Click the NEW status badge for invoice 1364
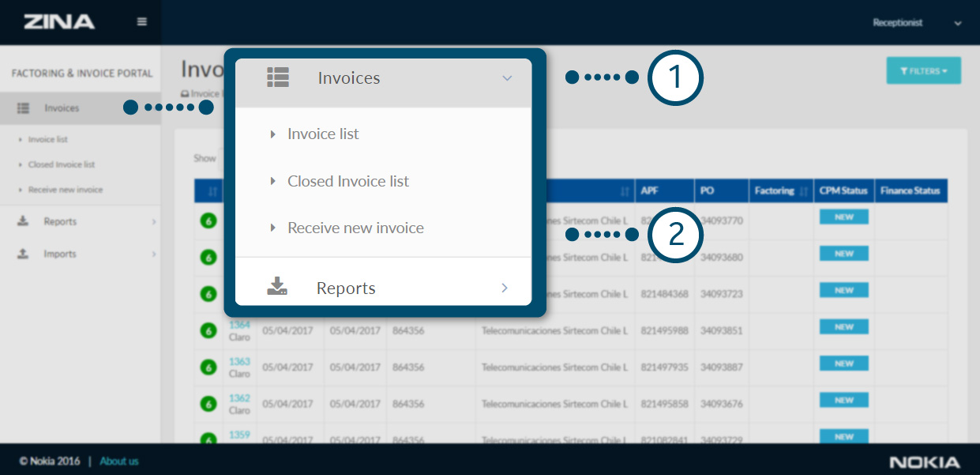Viewport: 980px width, 475px height. (x=843, y=327)
